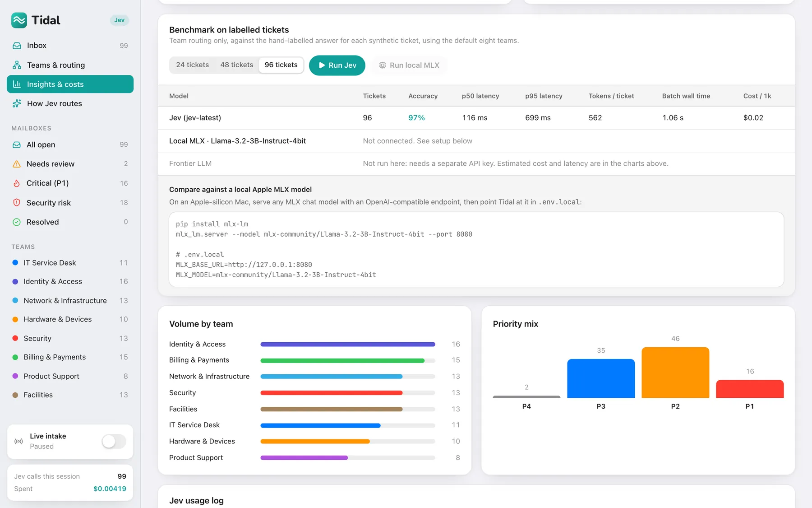Viewport: 812px width, 508px height.
Task: Click the Jev (jev-latest) model row
Action: [x=476, y=118]
